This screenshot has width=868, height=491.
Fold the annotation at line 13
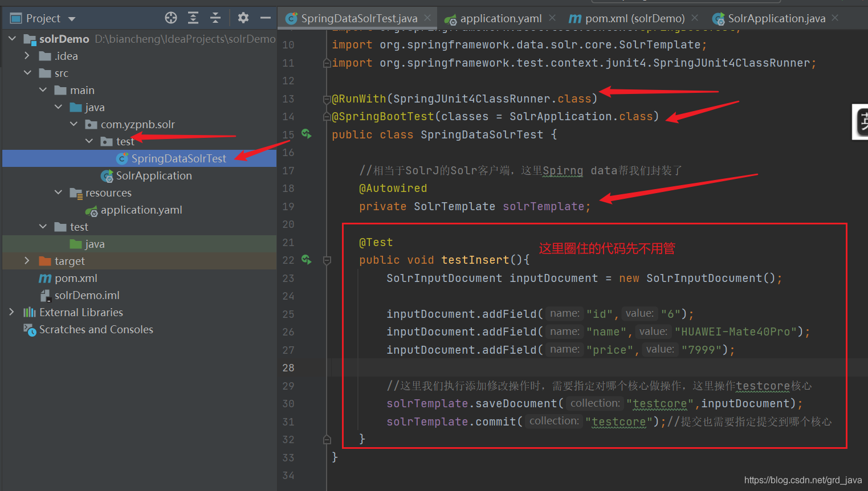point(327,99)
